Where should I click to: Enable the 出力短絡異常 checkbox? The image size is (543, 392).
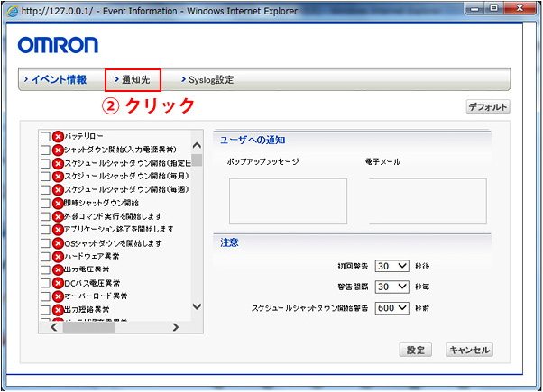pyautogui.click(x=45, y=310)
